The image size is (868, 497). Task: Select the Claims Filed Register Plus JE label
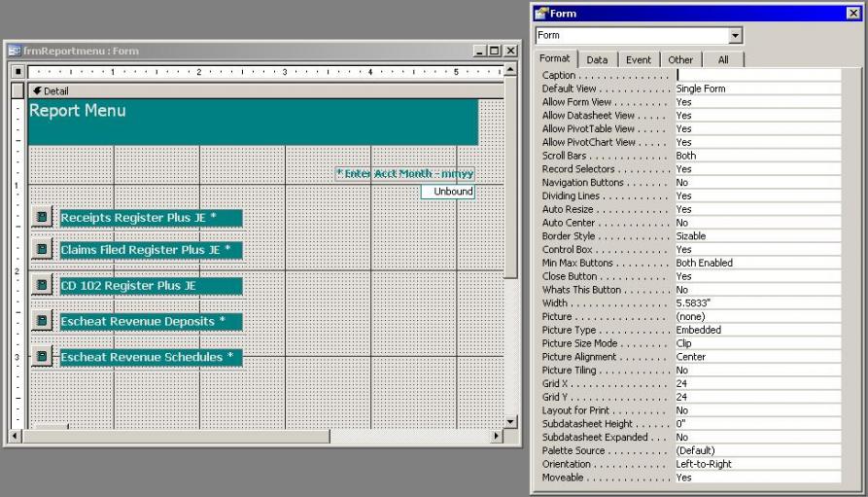[151, 250]
